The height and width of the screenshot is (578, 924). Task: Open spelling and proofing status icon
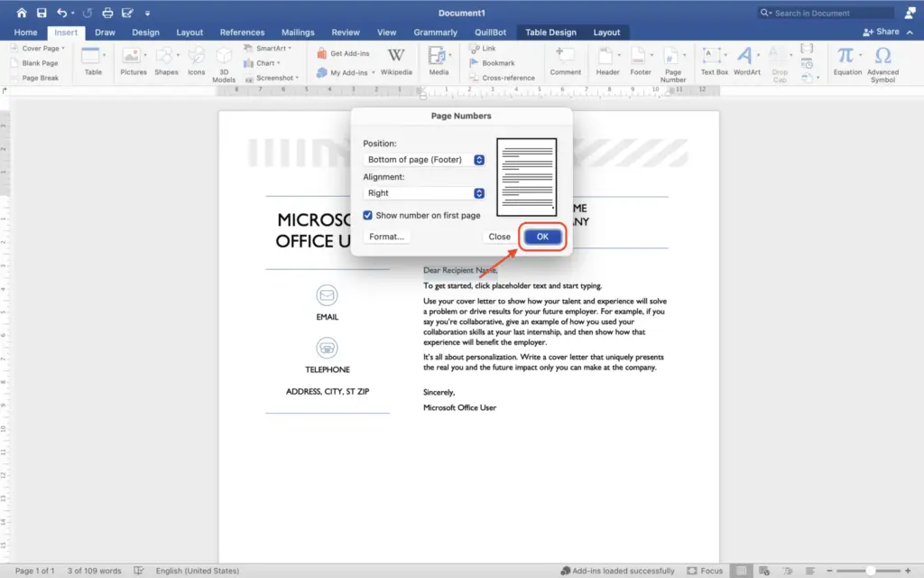[138, 571]
